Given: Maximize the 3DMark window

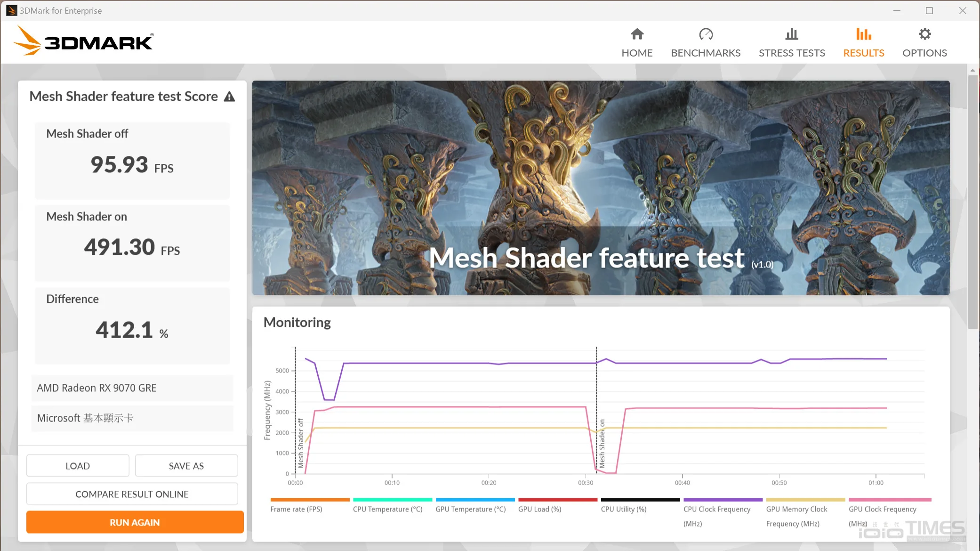Looking at the screenshot, I should click(x=929, y=10).
